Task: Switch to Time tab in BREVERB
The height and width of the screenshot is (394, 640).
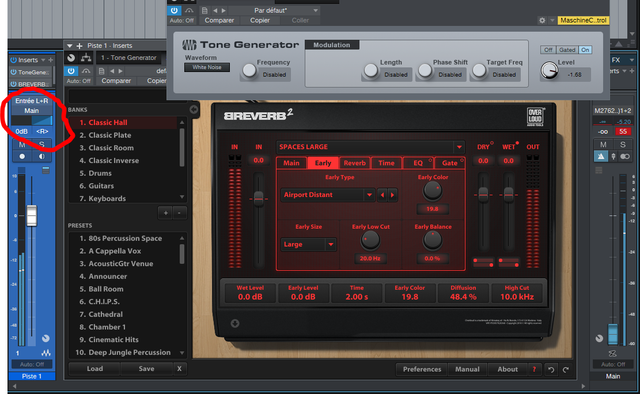Action: pyautogui.click(x=386, y=163)
